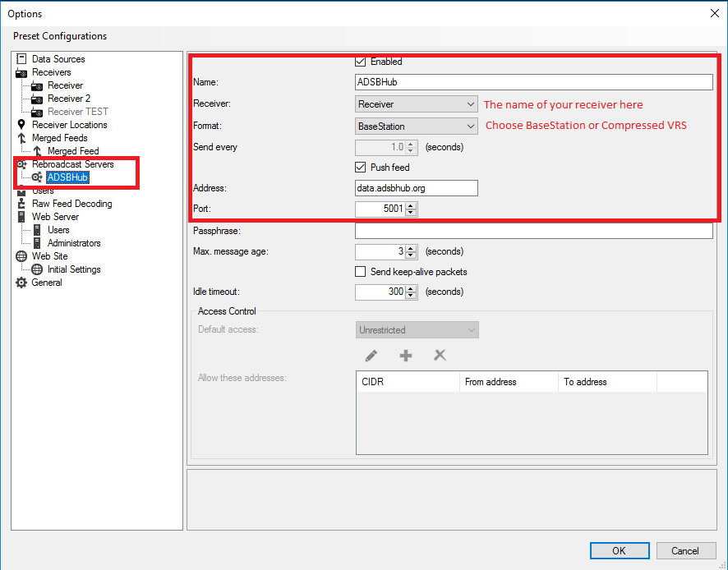Viewport: 728px width, 570px height.
Task: Click the Raw Feed Decoding icon
Action: [x=22, y=204]
